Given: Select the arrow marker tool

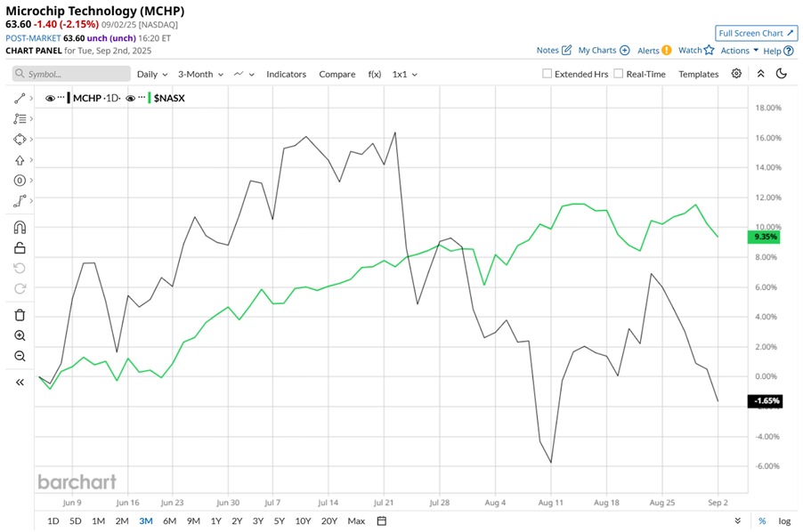Looking at the screenshot, I should point(20,160).
